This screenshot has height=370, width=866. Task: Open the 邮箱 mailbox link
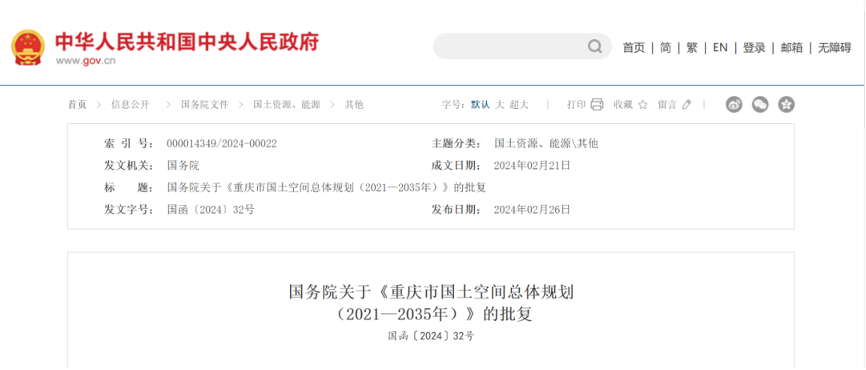791,48
